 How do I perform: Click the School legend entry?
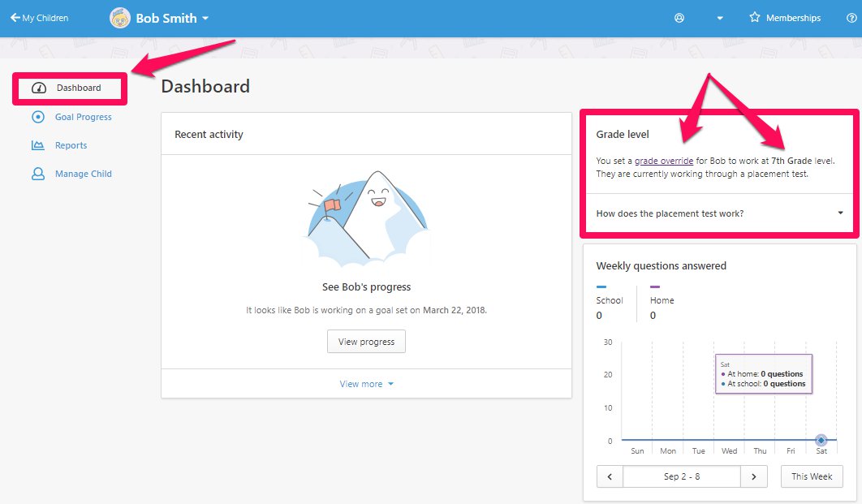(x=609, y=301)
